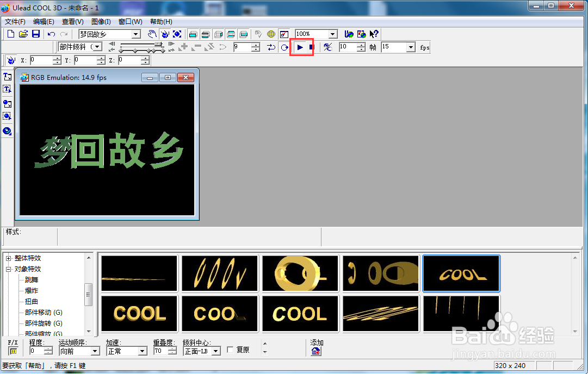Viewport: 588px width, 374px height.
Task: Open the 运动顺序 dropdown showing 向前
Action: tap(95, 351)
